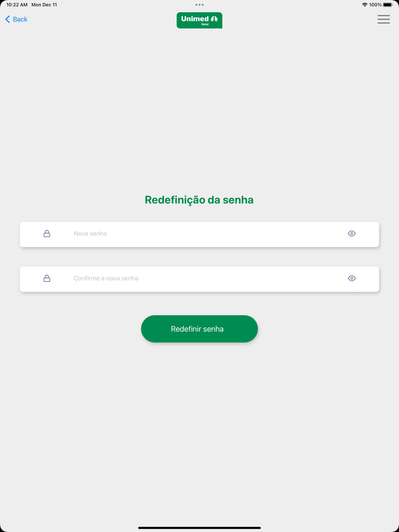
Task: Show password in the Nova senha field
Action: click(352, 234)
